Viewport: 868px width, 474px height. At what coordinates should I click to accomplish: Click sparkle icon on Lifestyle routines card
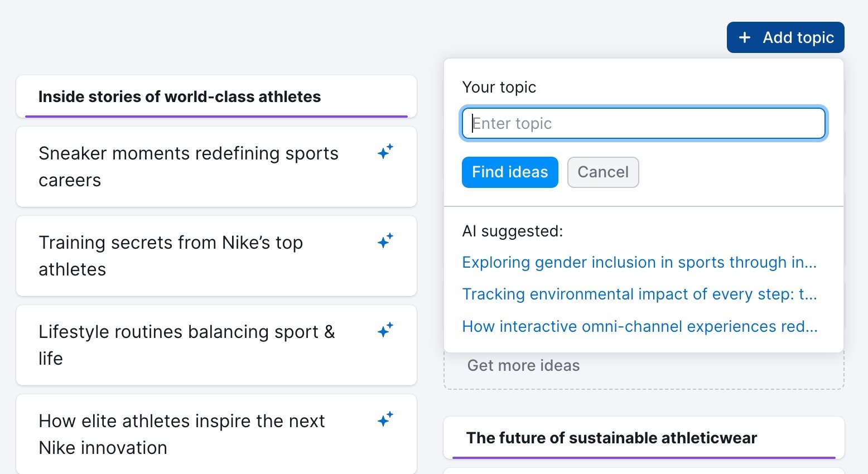click(385, 330)
